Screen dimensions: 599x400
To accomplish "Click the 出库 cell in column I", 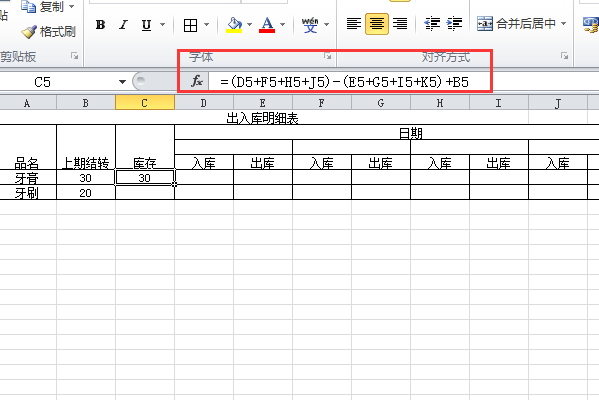I will click(x=499, y=163).
